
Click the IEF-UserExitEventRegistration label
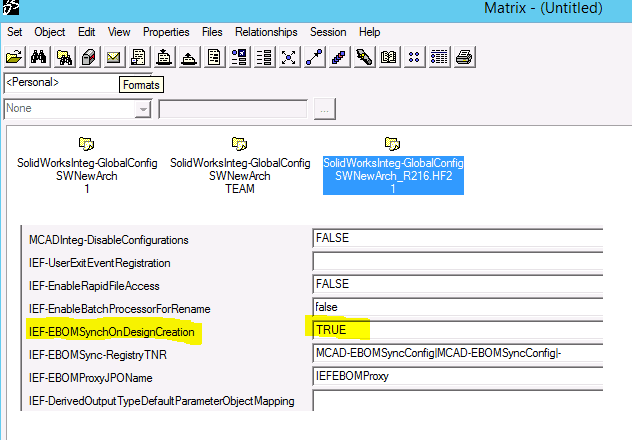100,263
